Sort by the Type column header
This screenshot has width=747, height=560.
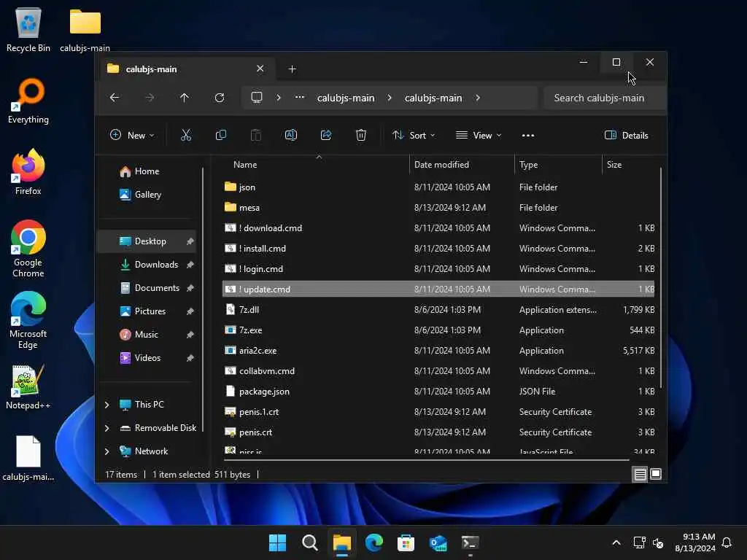pyautogui.click(x=557, y=165)
